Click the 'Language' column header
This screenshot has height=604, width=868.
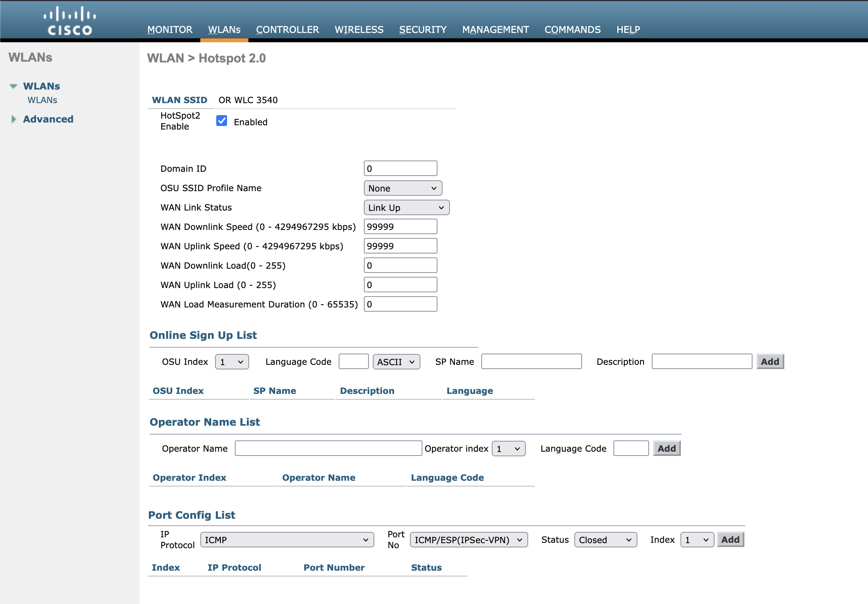[470, 391]
